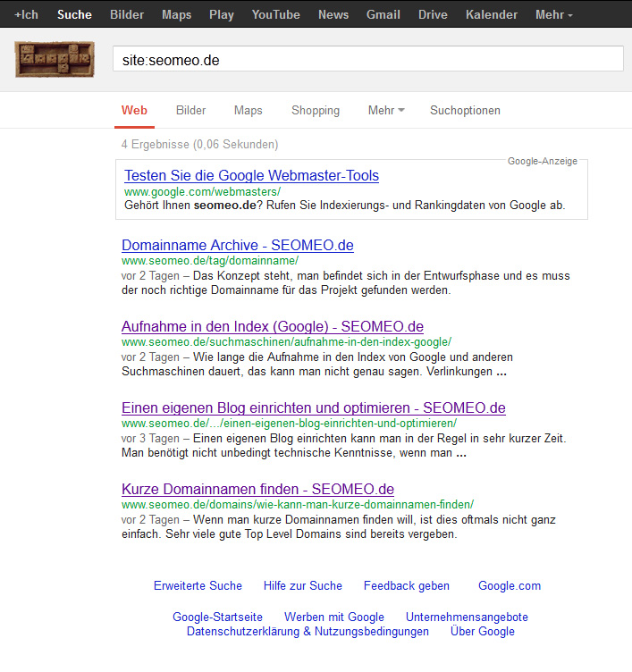This screenshot has width=632, height=672.
Task: Click the snippet starting Das Konzept steht
Action: coord(346,283)
